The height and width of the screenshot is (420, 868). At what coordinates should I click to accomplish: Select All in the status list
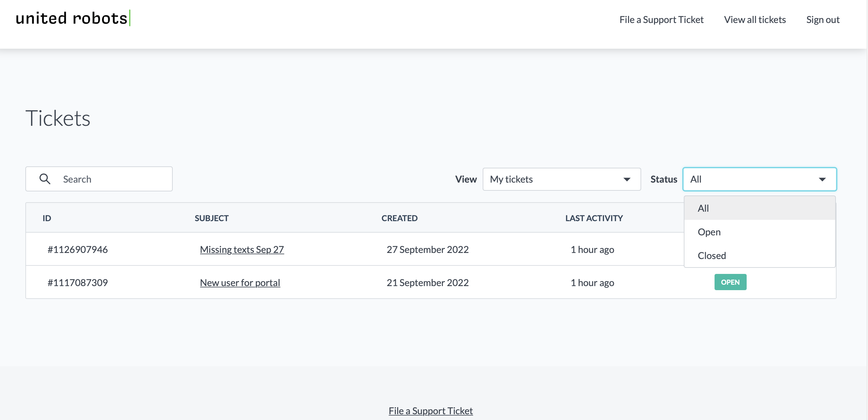point(703,208)
